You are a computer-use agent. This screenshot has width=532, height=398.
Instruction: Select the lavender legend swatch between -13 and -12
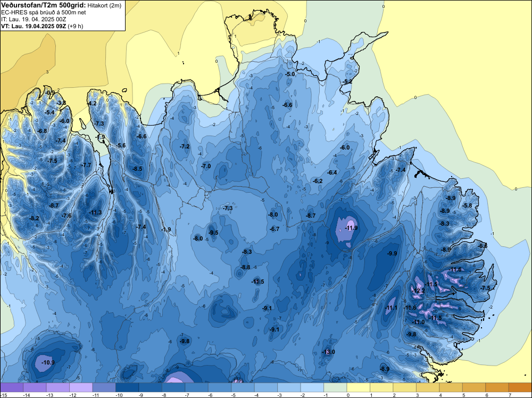pos(57,387)
